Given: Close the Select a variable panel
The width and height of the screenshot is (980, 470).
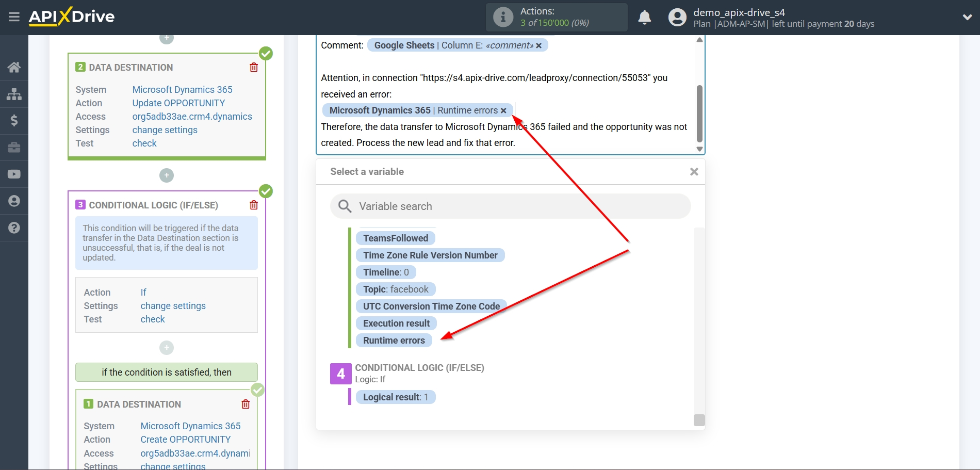Looking at the screenshot, I should click(694, 172).
